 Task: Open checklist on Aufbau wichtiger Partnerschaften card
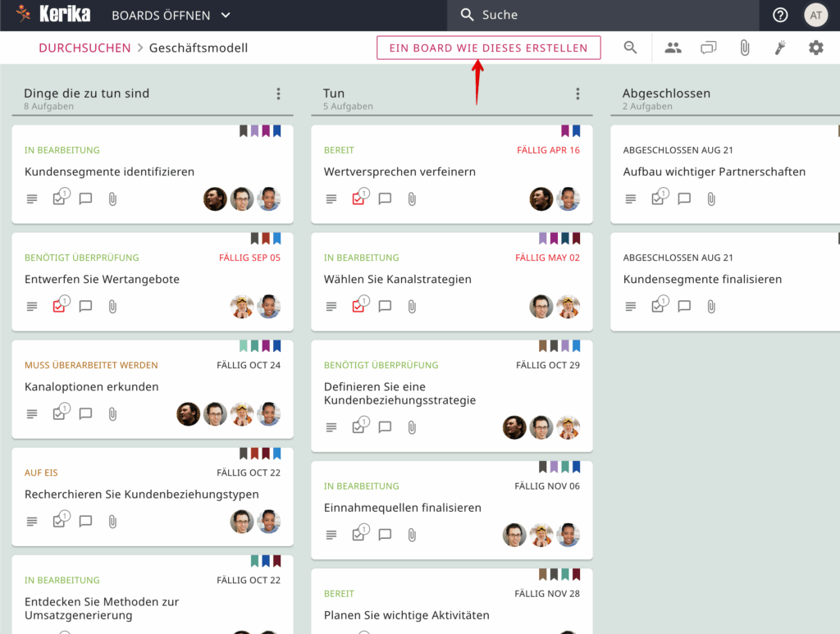(658, 198)
